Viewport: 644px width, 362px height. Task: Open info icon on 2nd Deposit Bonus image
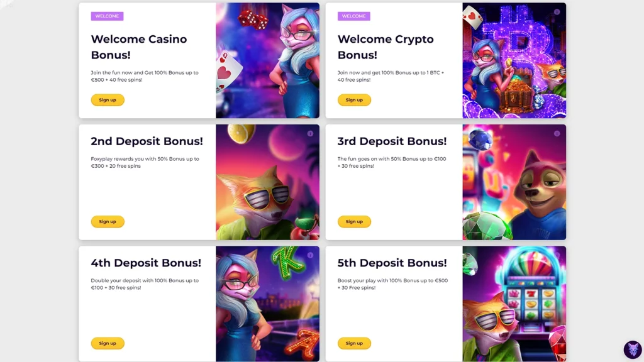click(x=310, y=134)
